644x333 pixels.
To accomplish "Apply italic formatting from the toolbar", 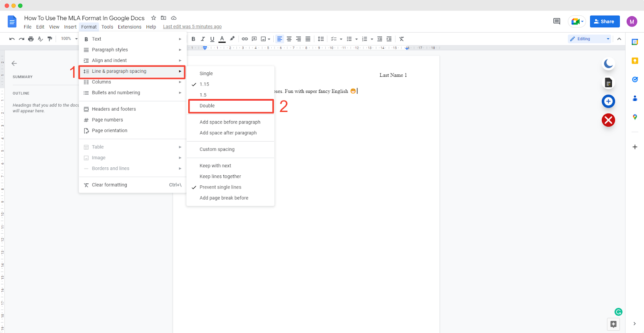I will (203, 39).
